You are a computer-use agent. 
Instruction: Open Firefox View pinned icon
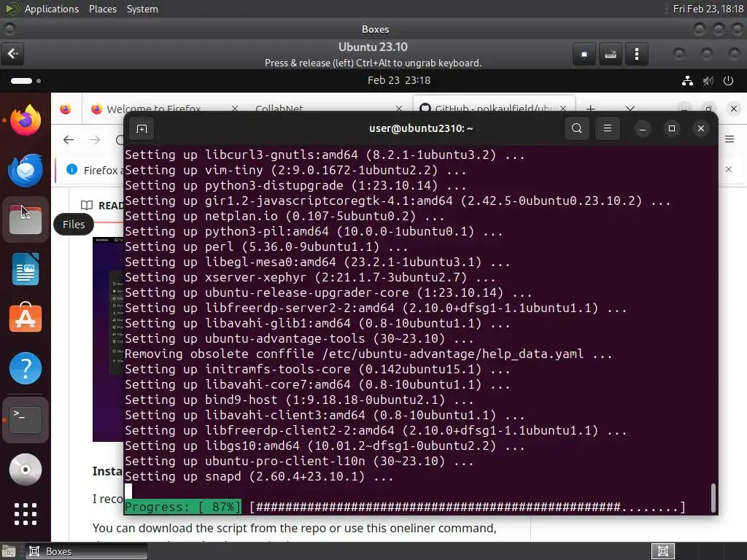(x=65, y=109)
